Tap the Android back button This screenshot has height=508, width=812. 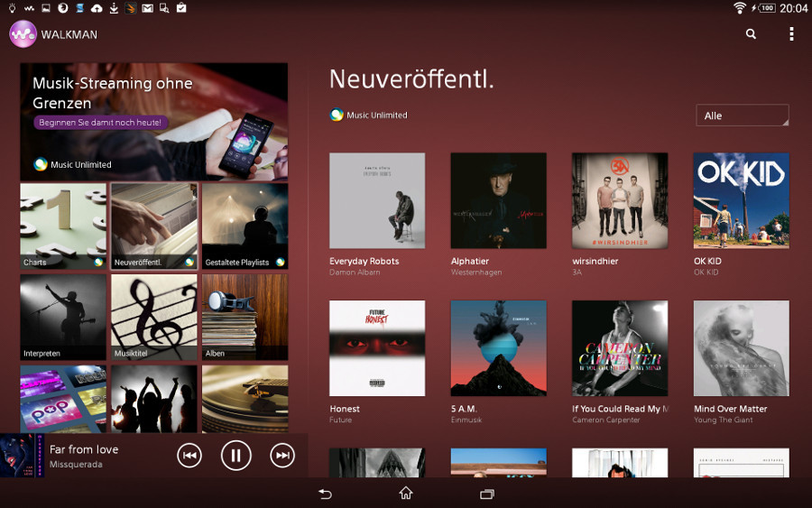325,494
